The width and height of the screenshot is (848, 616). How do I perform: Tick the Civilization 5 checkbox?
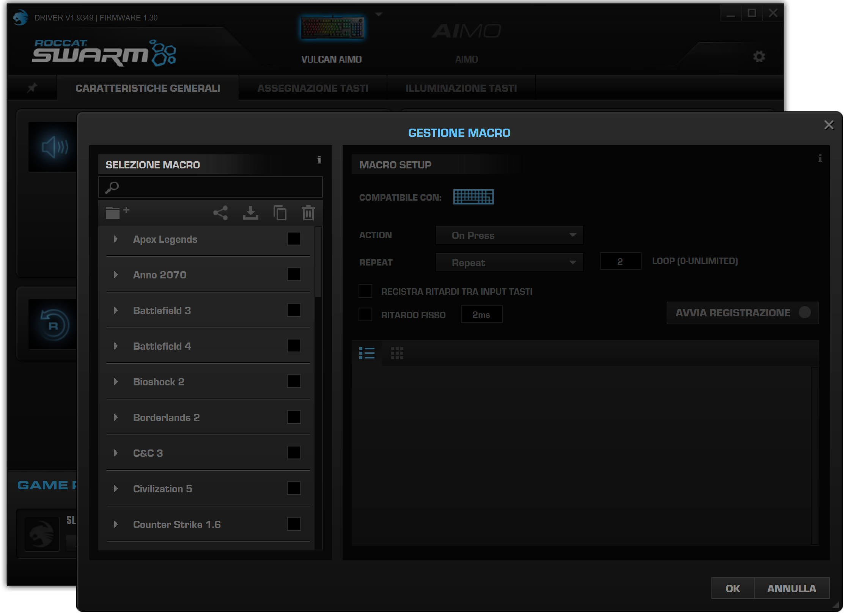[294, 489]
